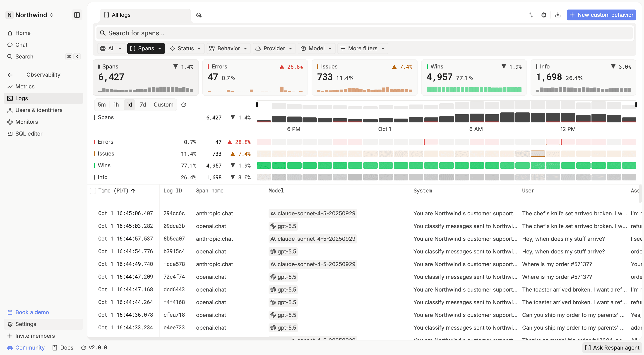Switch to the All logs tab

click(x=145, y=15)
